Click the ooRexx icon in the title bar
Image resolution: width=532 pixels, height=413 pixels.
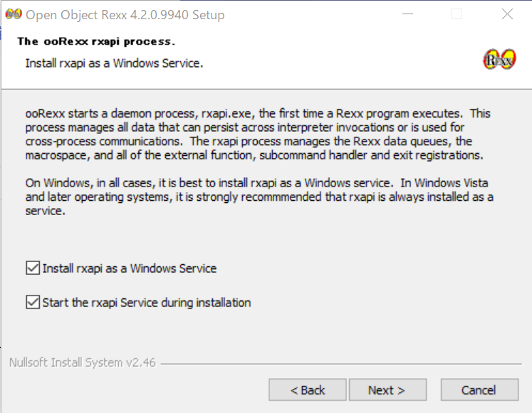(12, 14)
